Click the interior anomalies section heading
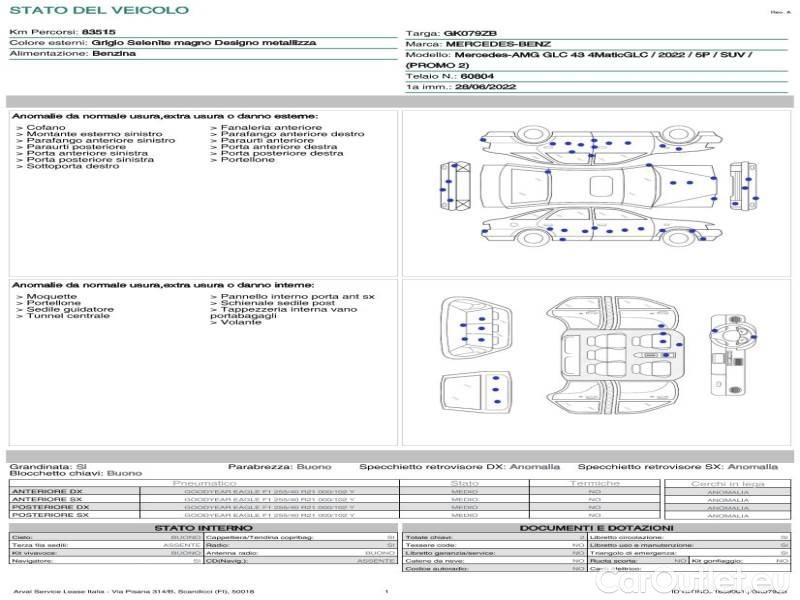Viewport: 800px width, 600px height. tap(163, 285)
